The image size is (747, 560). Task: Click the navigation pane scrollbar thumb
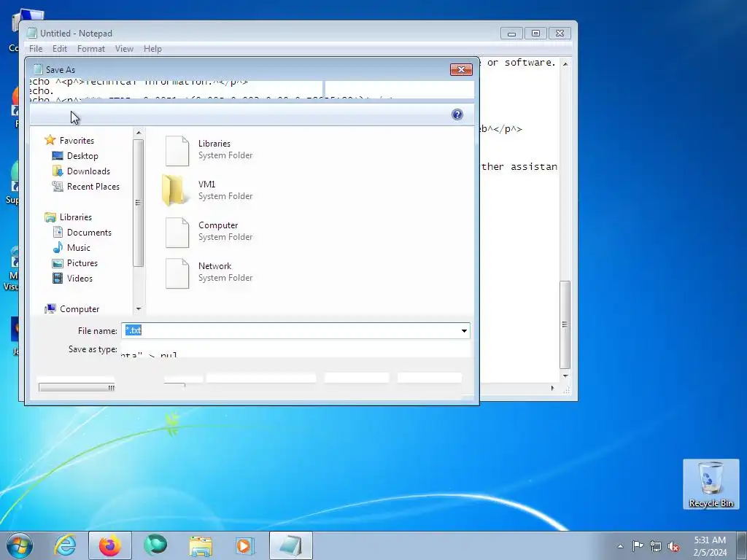pyautogui.click(x=139, y=203)
